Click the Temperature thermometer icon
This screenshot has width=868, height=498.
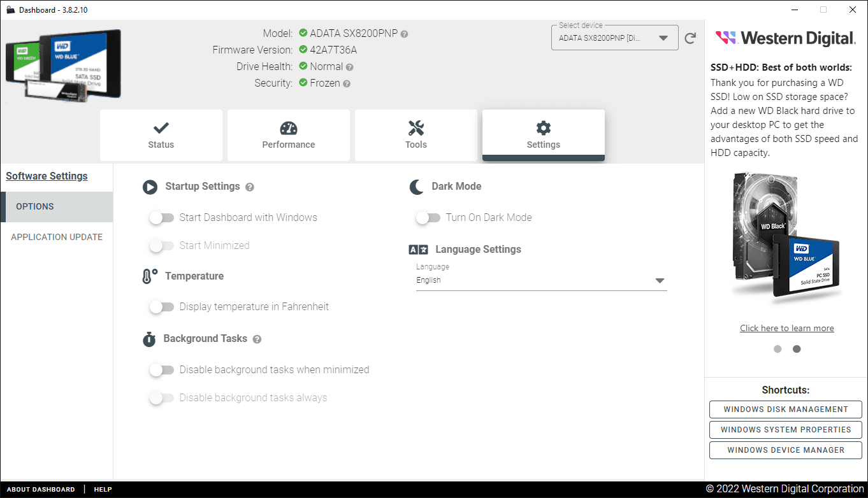(150, 276)
